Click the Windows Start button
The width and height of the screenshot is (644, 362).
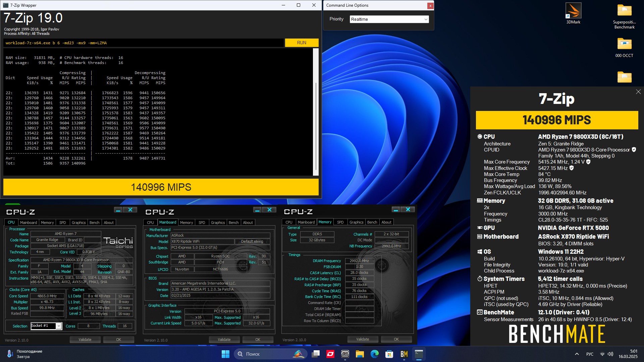tap(225, 354)
